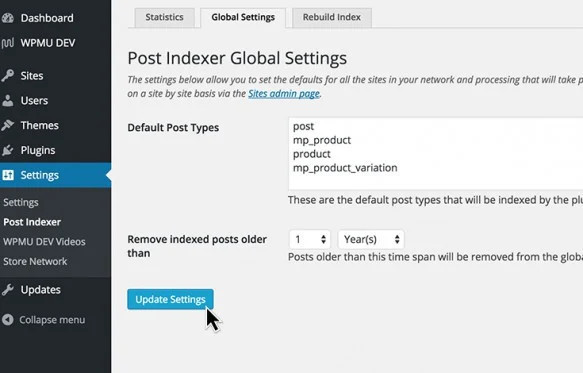This screenshot has height=373, width=583.
Task: Click the 'Remove indexed posts older than' label
Action: [197, 246]
